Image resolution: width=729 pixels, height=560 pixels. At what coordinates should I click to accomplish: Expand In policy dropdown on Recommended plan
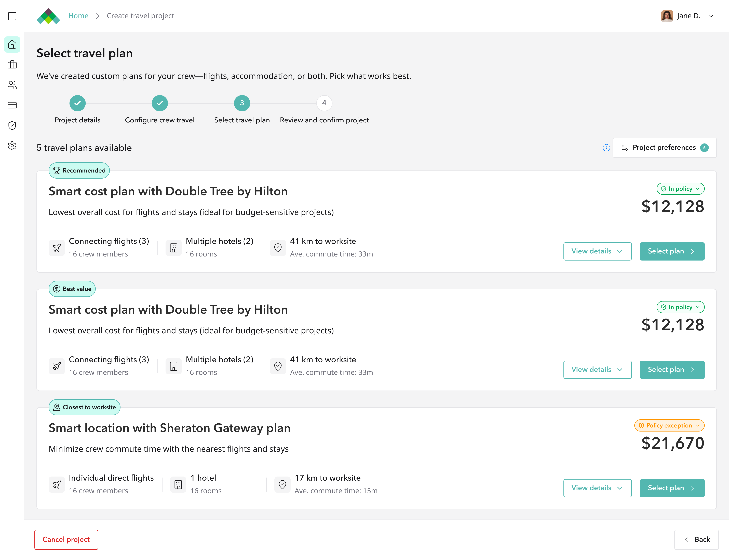click(680, 189)
